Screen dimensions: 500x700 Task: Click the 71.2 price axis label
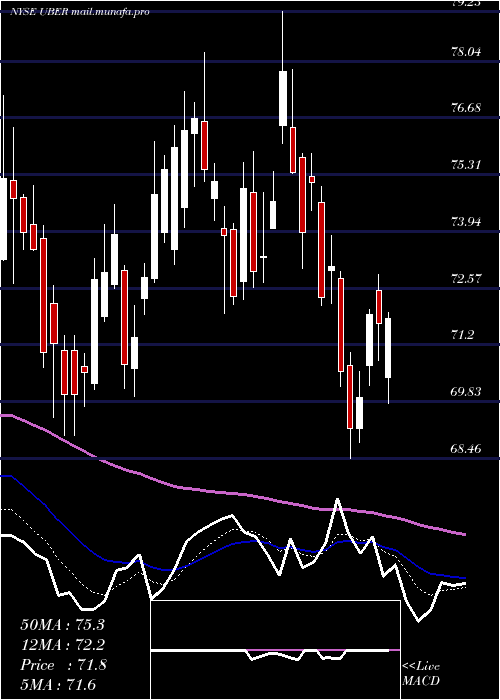click(462, 335)
